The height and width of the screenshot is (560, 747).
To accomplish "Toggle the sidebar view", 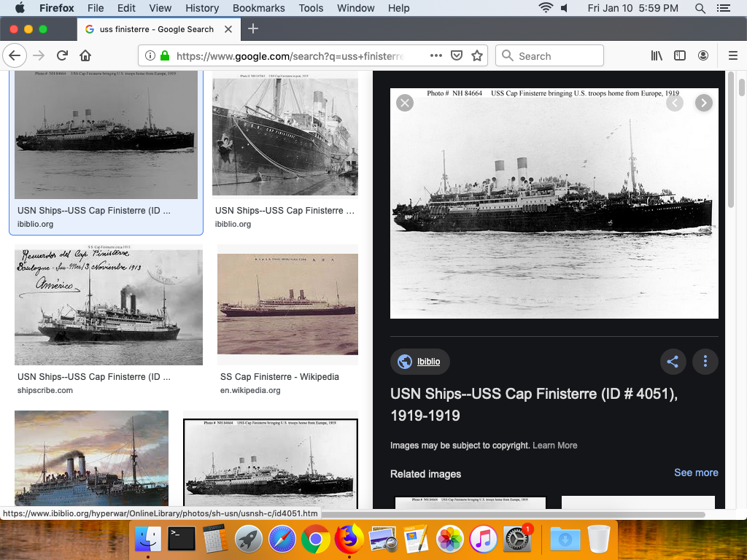I will click(680, 56).
